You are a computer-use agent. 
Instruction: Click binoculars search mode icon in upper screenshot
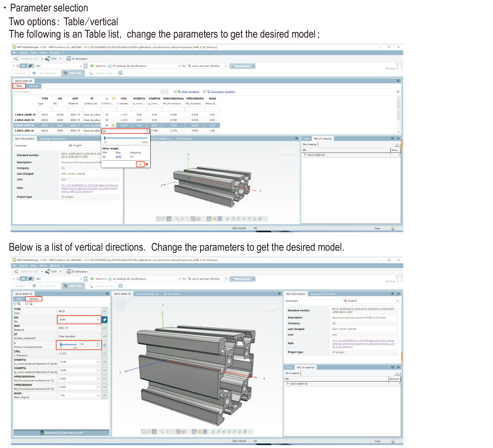[30, 66]
